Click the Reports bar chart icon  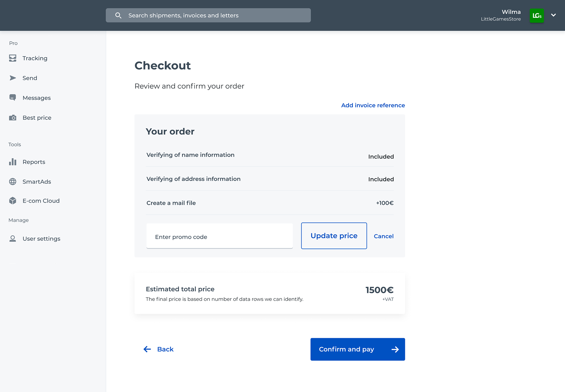(x=13, y=162)
